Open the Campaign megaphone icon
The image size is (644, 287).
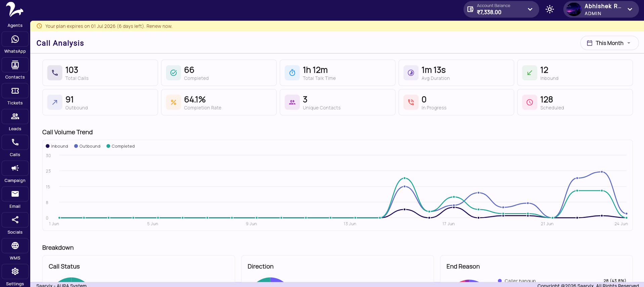15,169
